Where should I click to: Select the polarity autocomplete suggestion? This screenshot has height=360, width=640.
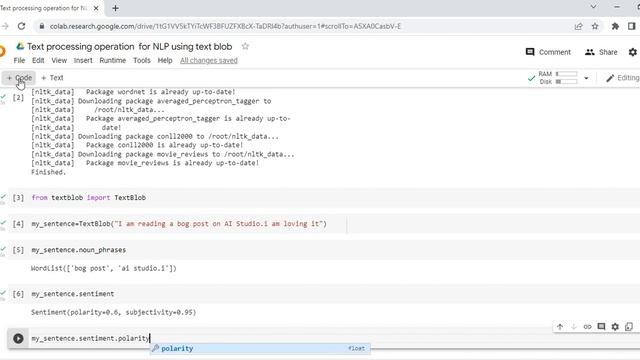pos(260,349)
